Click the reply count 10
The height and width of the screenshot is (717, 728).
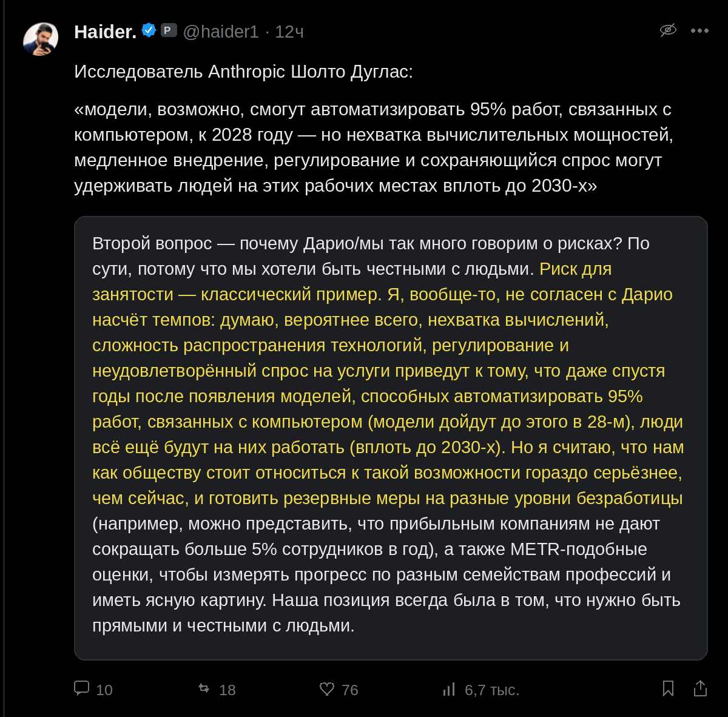[x=104, y=690]
